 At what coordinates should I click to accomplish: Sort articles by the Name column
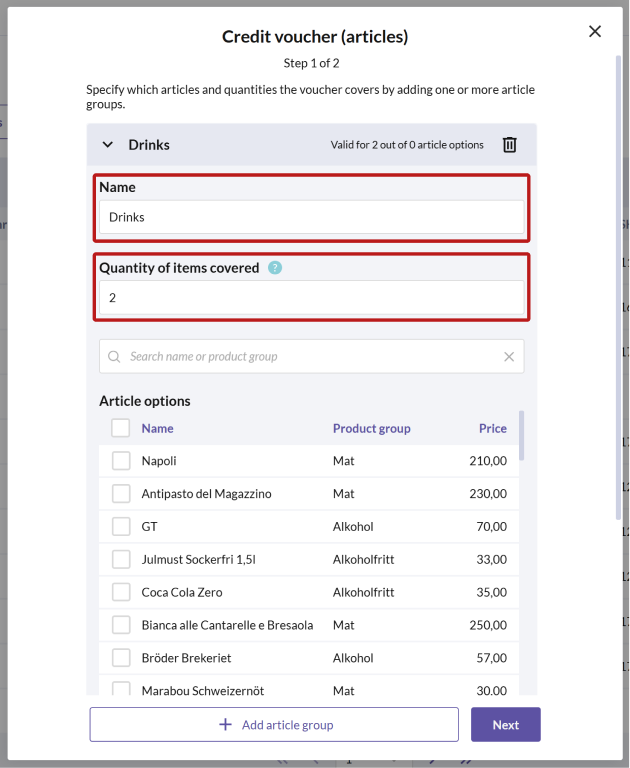click(157, 429)
